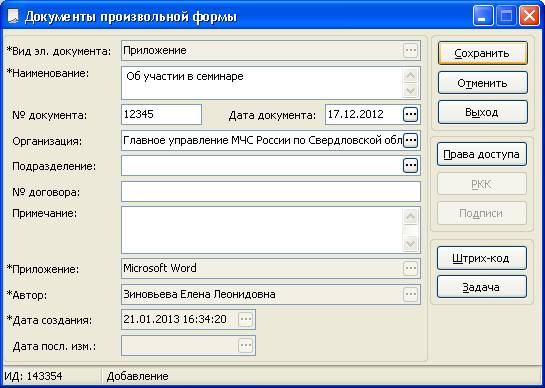Click the Дата посл. изм. ellipsis button
This screenshot has height=388, width=545.
(x=246, y=345)
